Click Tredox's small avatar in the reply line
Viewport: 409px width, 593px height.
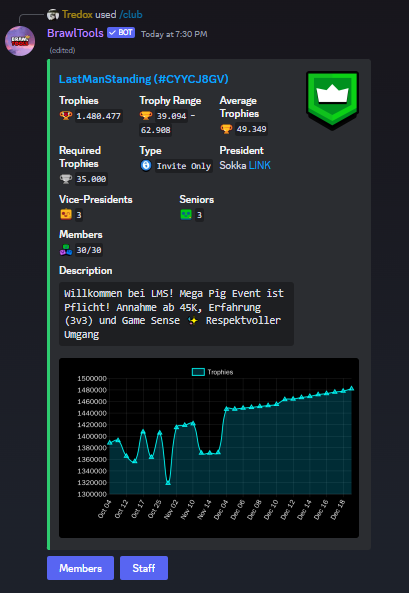click(53, 15)
